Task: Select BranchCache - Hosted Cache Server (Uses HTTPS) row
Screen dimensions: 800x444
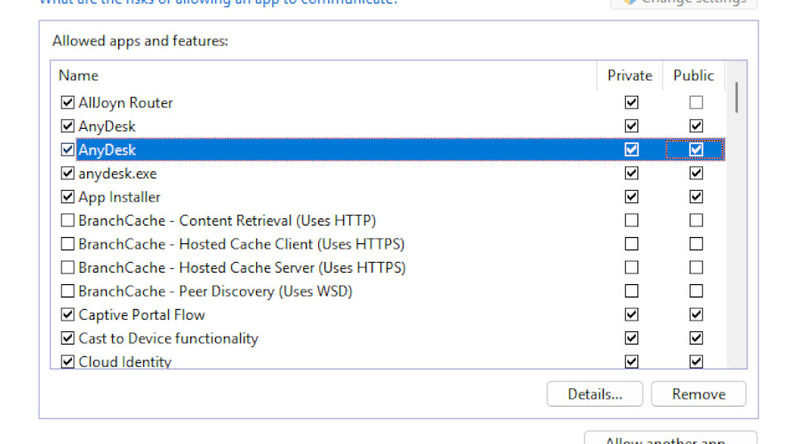Action: [242, 267]
